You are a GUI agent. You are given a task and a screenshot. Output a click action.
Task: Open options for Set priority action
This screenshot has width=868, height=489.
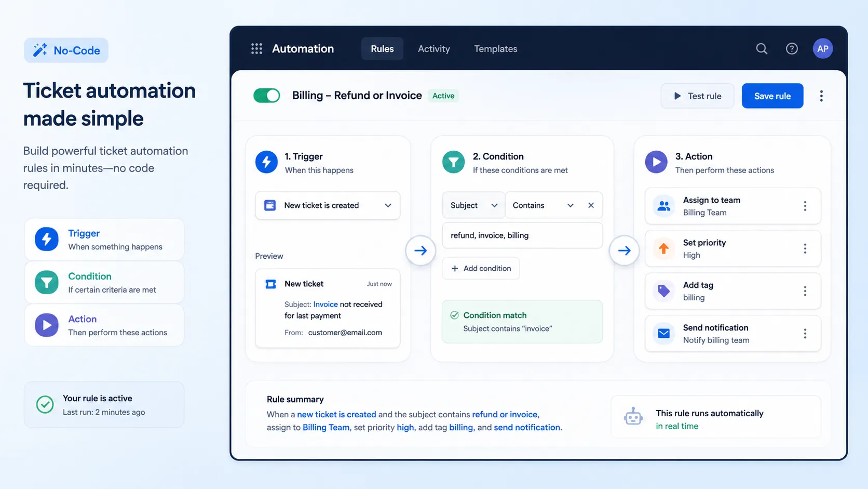tap(805, 249)
